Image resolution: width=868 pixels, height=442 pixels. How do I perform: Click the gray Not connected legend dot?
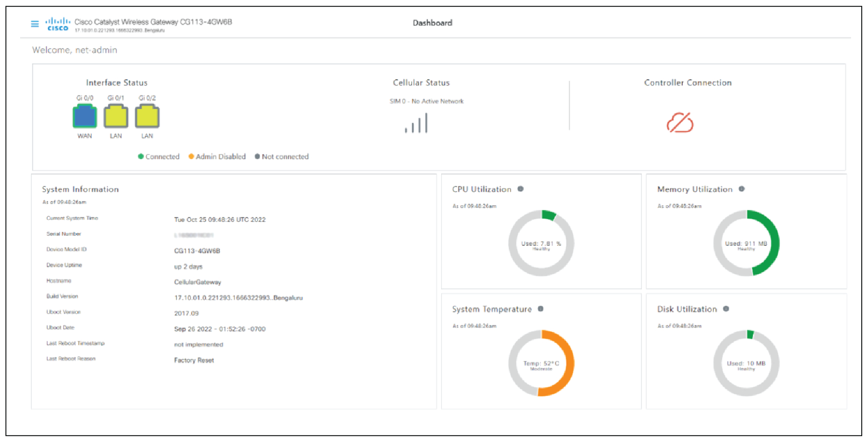tap(257, 156)
